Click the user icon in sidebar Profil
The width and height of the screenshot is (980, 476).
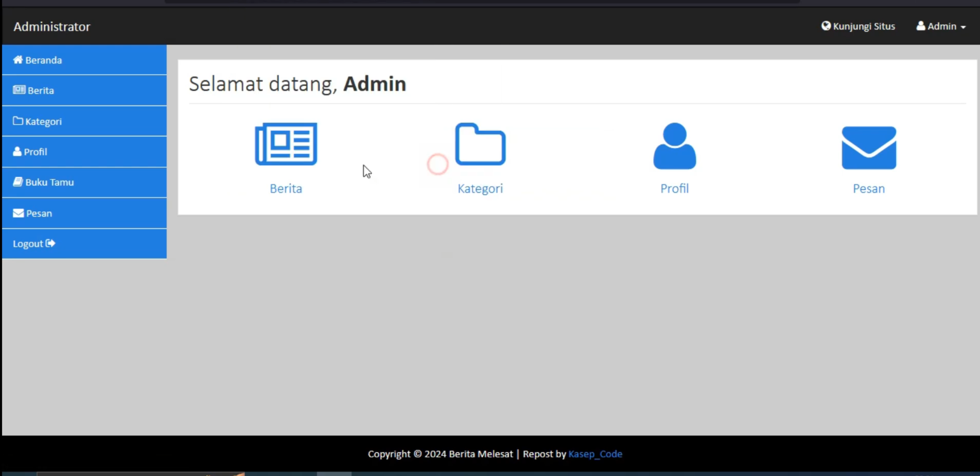coord(17,151)
